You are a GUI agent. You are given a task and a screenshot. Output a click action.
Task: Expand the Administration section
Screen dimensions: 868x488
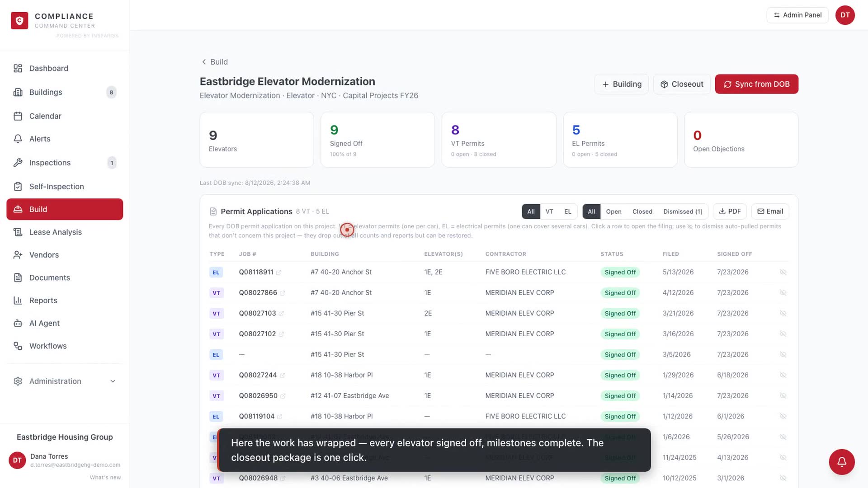(x=65, y=381)
